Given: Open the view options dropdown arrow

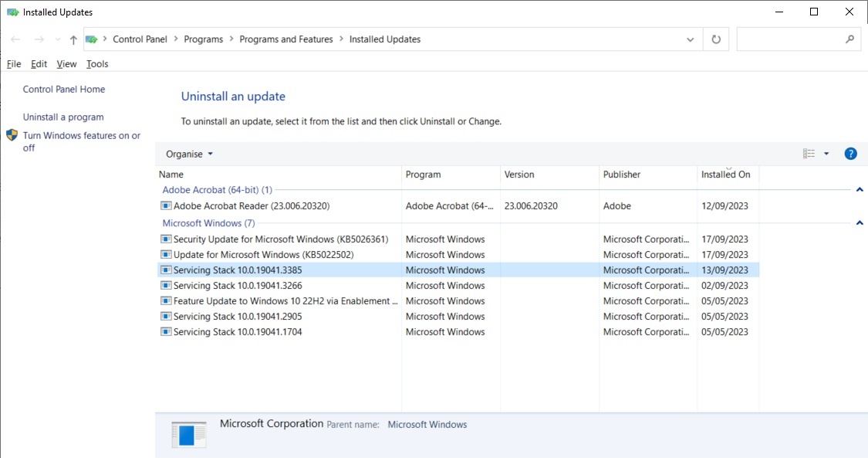Looking at the screenshot, I should [826, 154].
